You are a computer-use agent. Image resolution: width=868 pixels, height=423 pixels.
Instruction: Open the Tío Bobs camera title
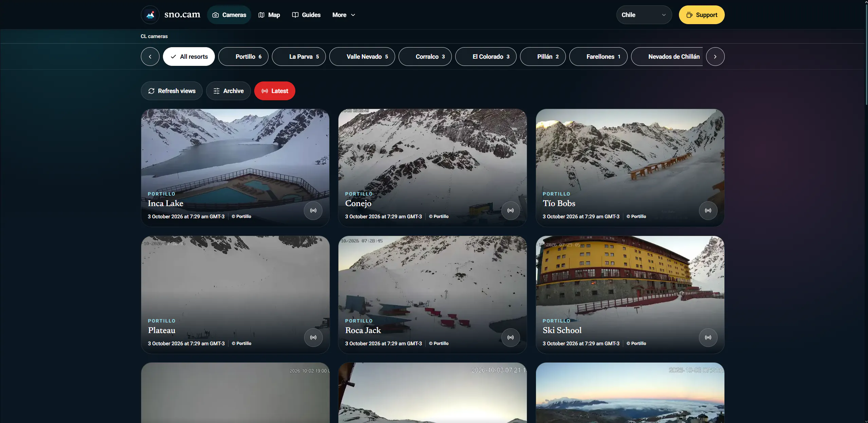click(x=559, y=203)
